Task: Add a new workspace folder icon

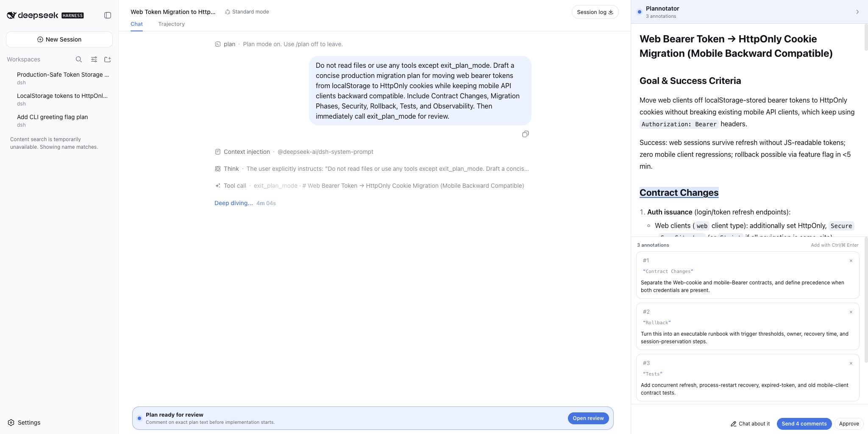Action: tap(108, 59)
